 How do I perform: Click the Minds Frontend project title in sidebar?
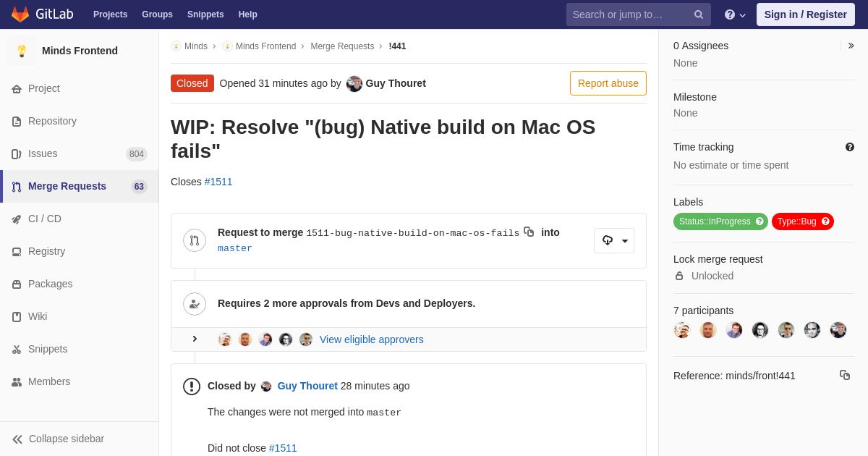pyautogui.click(x=80, y=51)
